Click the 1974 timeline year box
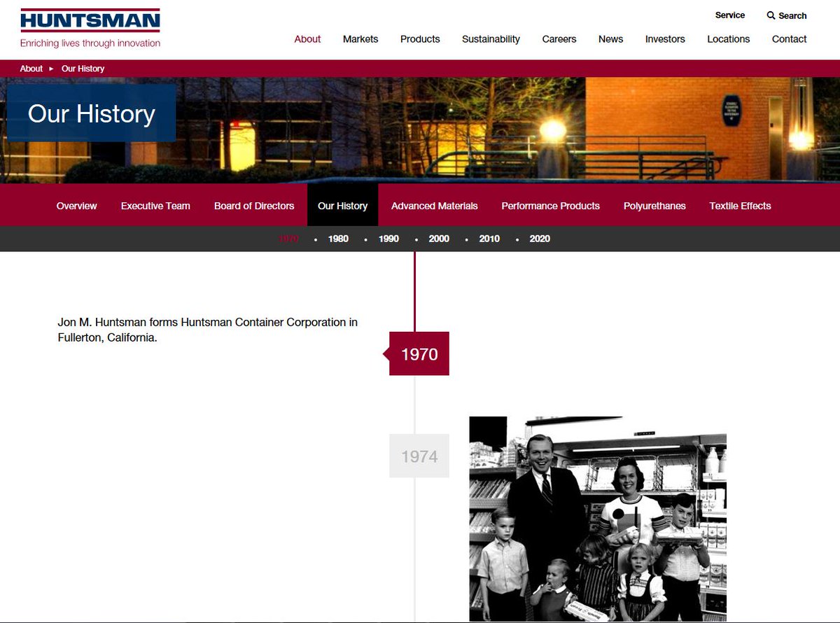The image size is (840, 623). click(x=419, y=456)
